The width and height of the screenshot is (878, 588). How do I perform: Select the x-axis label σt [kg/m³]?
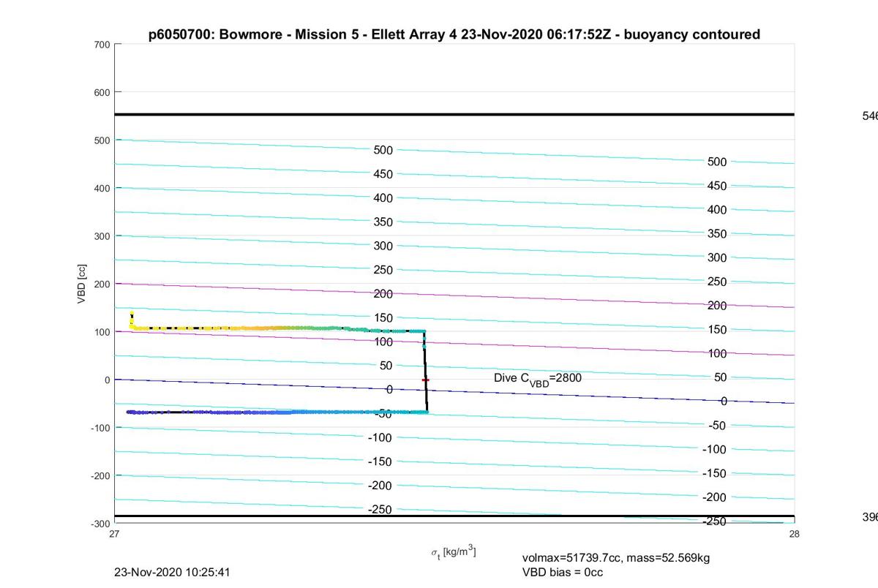coord(454,553)
